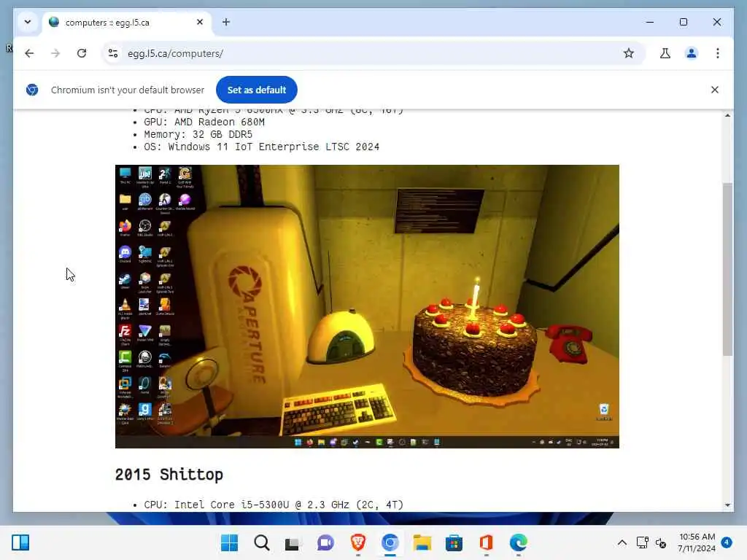Image resolution: width=747 pixels, height=560 pixels.
Task: Open a new tab
Action: [226, 22]
